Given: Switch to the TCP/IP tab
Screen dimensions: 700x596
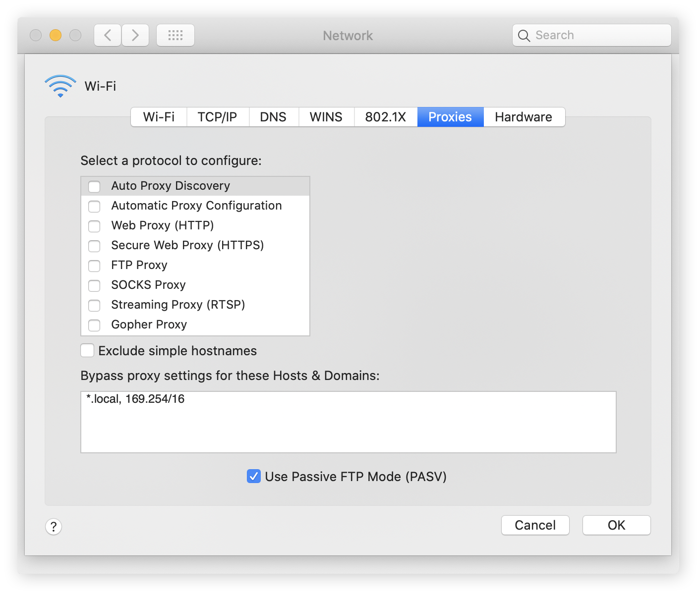Looking at the screenshot, I should (217, 117).
